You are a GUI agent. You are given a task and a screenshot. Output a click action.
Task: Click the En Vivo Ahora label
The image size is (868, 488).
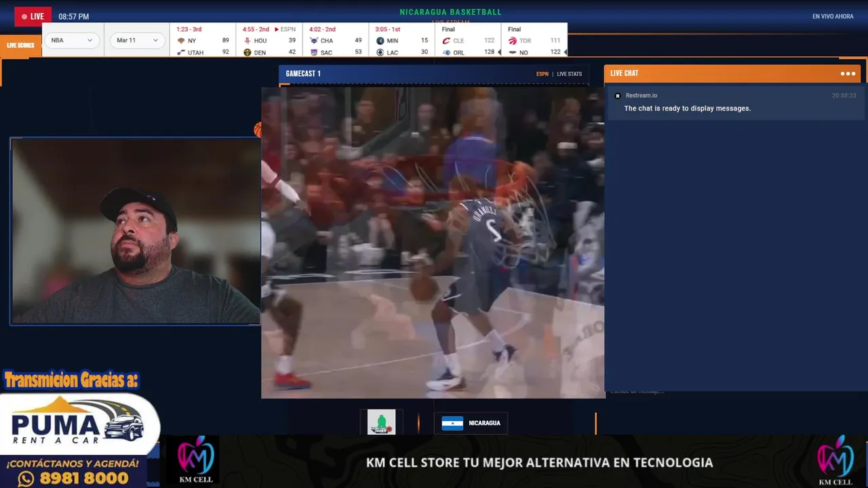(x=833, y=16)
